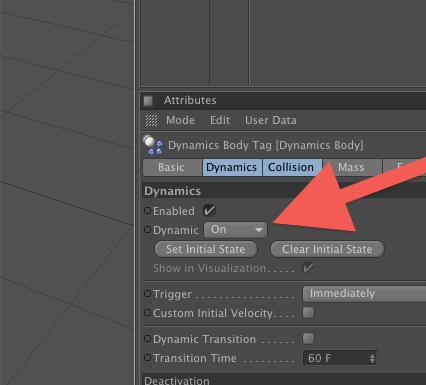Click the dotted icon beside Mode

point(151,120)
